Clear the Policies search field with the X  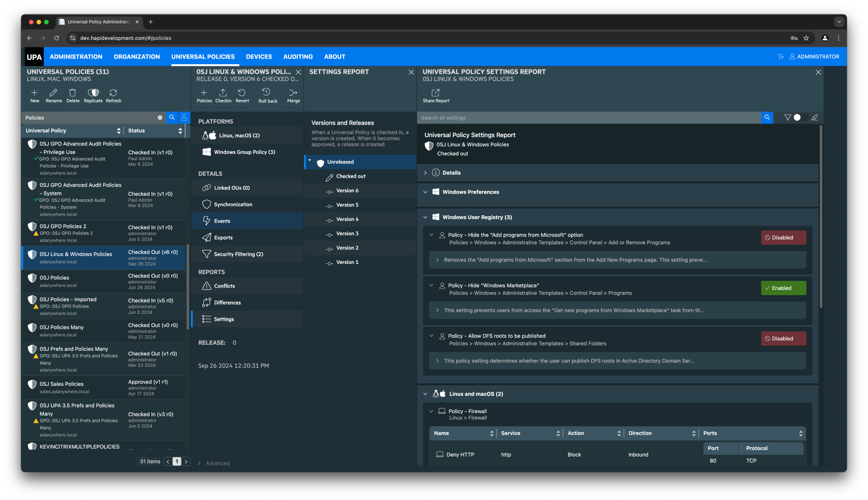pos(160,117)
